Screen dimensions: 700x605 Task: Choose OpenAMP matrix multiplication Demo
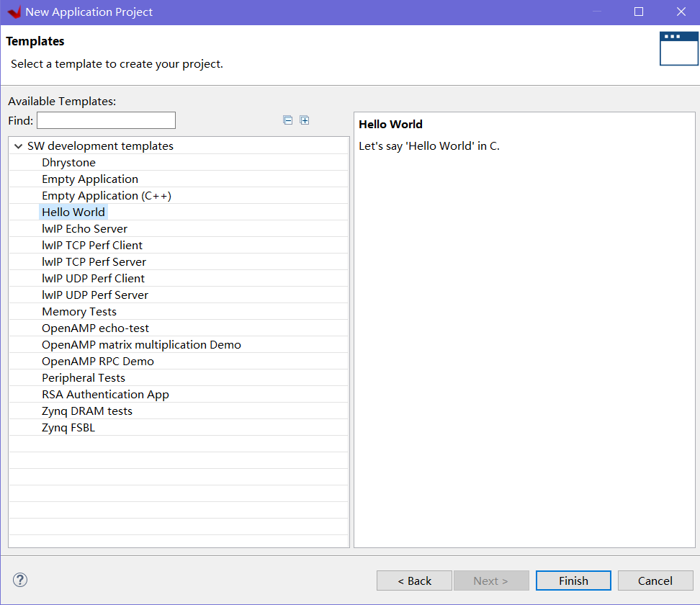142,345
